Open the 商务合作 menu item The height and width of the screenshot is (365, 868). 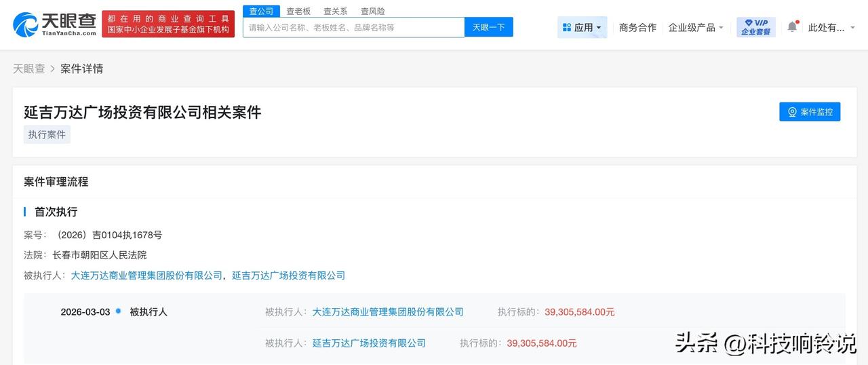637,27
